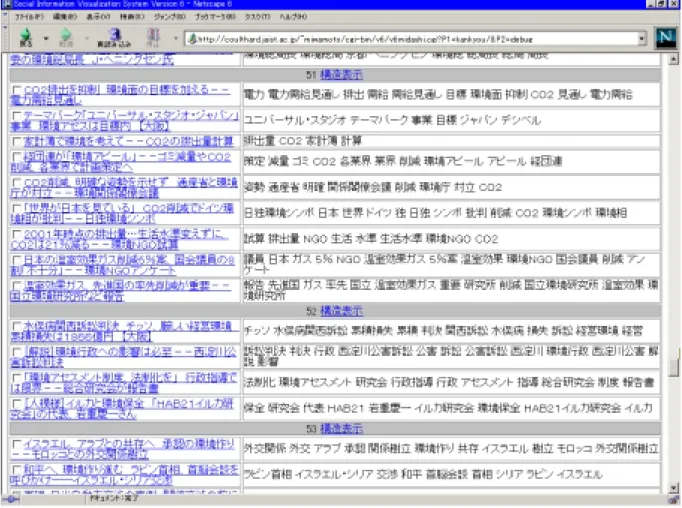Check the box for 経団連が「環境アピール」article
682x508 pixels.
pyautogui.click(x=17, y=157)
